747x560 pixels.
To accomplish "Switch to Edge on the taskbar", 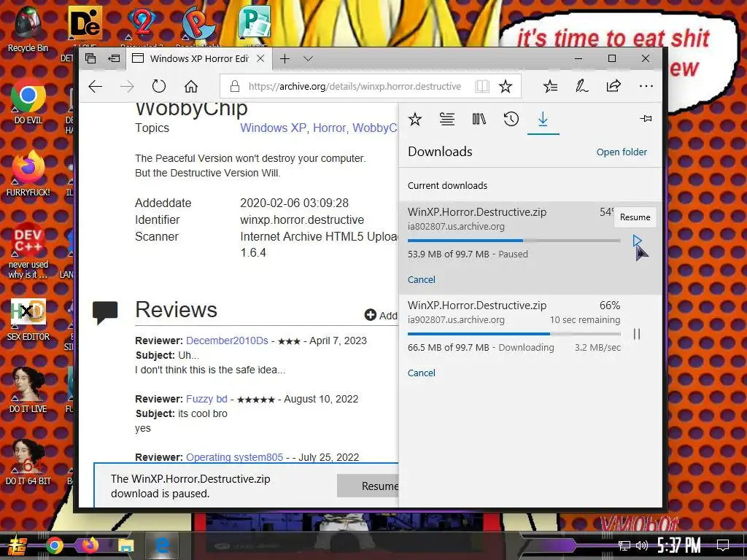I will click(161, 545).
